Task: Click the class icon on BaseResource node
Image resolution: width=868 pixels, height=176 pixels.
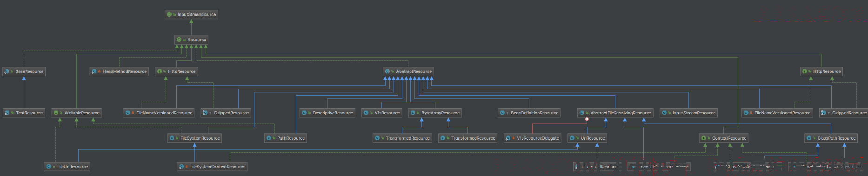Action: click(7, 72)
